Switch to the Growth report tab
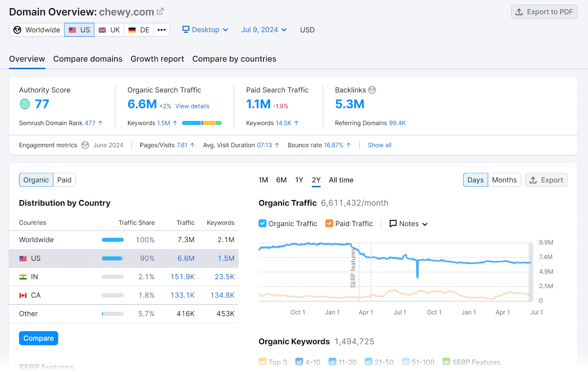Image resolution: width=588 pixels, height=372 pixels. pyautogui.click(x=157, y=59)
